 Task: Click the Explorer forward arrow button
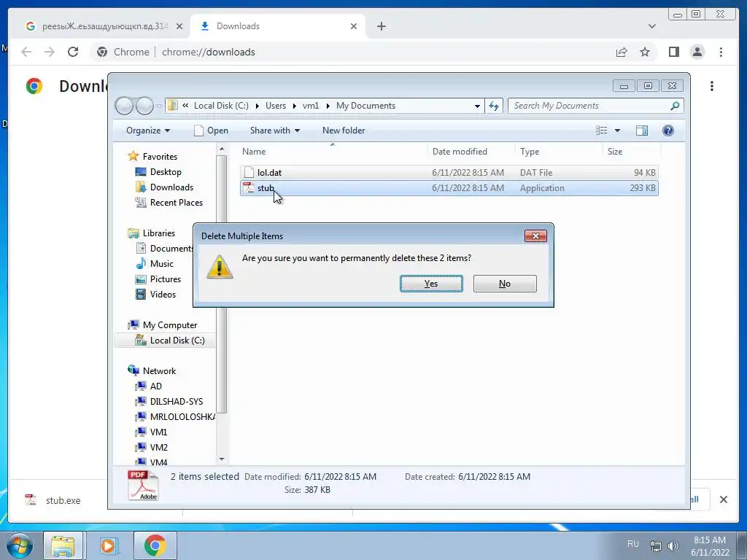pyautogui.click(x=144, y=106)
